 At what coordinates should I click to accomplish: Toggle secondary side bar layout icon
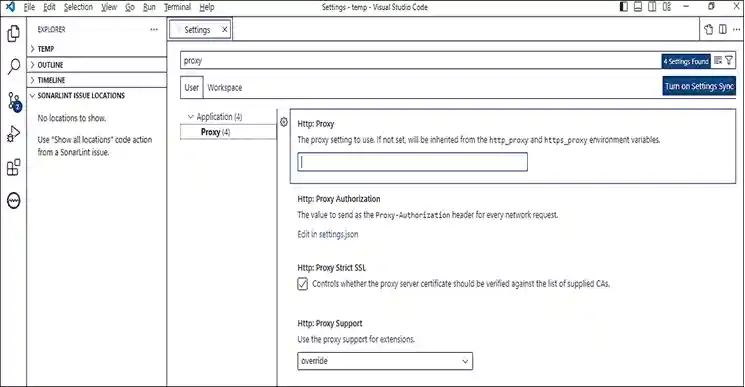click(x=652, y=7)
